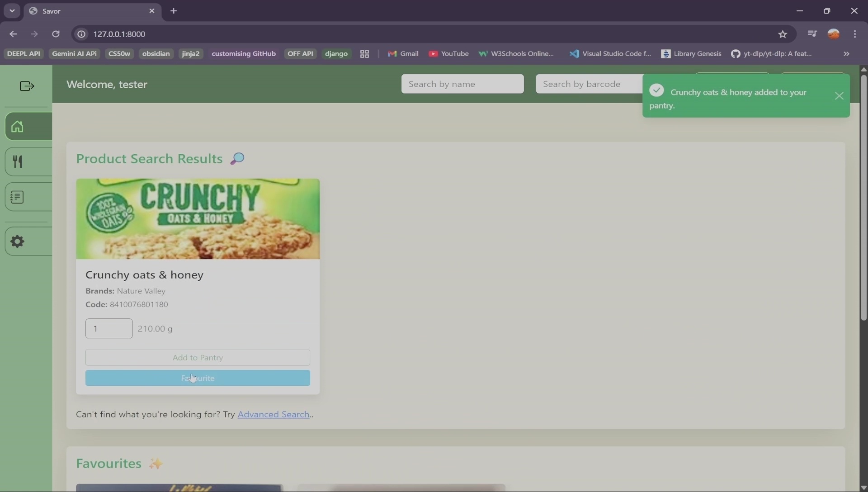This screenshot has width=868, height=492.
Task: Open a new browser tab
Action: click(174, 11)
